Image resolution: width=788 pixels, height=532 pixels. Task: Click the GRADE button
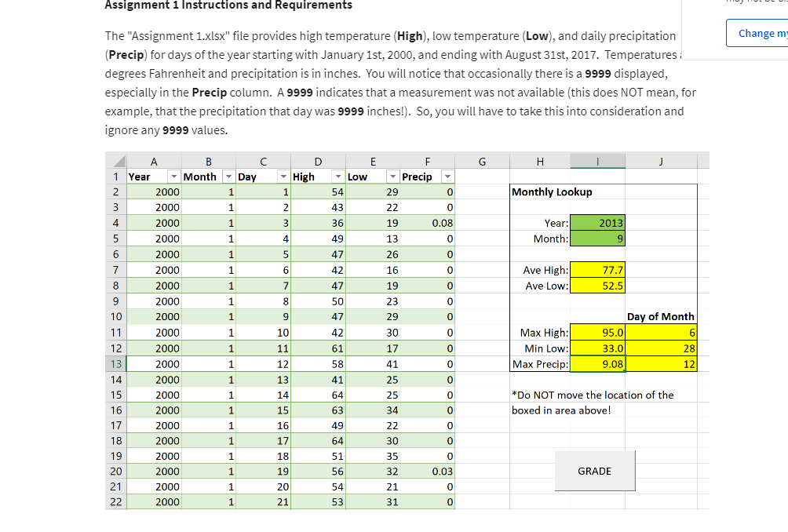tap(594, 471)
